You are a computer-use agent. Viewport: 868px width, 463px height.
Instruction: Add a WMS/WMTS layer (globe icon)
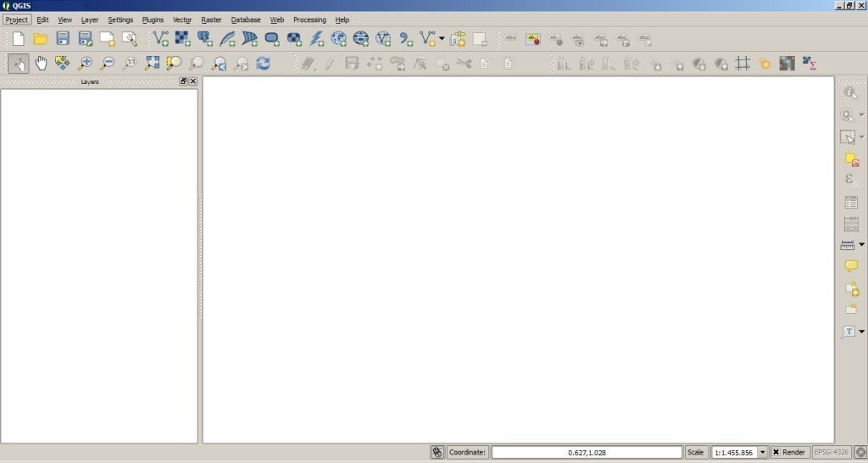(338, 39)
